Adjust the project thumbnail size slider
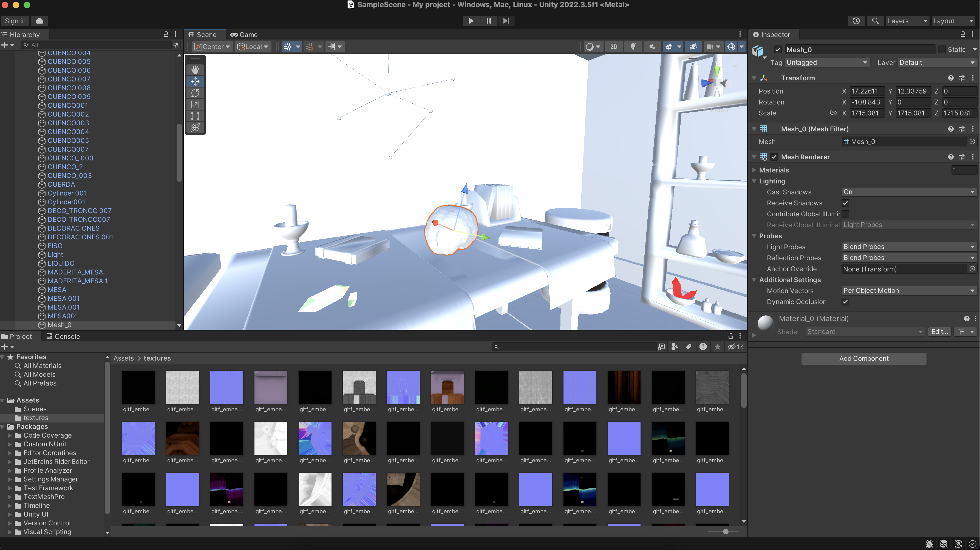The height and width of the screenshot is (550, 980). pos(726,531)
